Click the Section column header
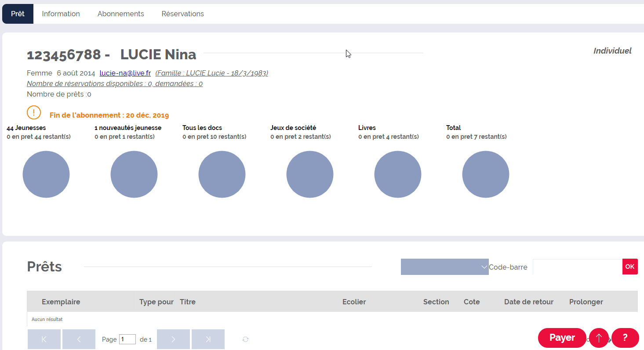Viewport: 644px width, 350px height. (436, 302)
